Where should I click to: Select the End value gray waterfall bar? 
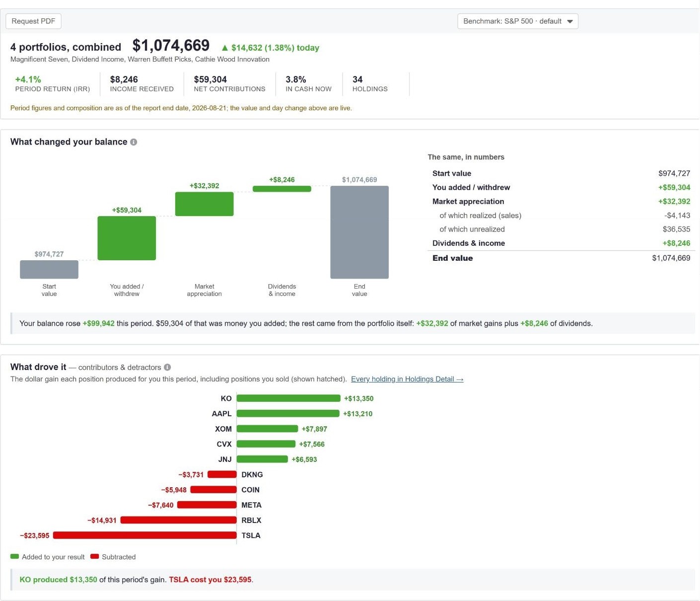[359, 232]
